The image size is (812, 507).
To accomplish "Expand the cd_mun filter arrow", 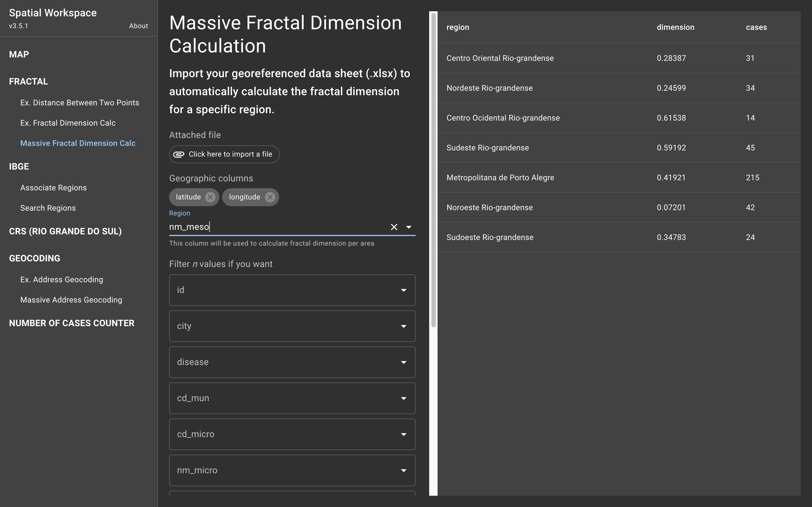I will [x=403, y=398].
